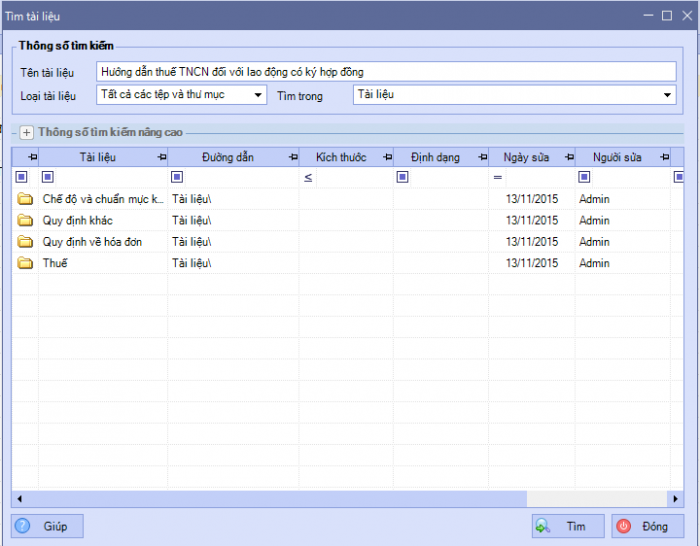The image size is (700, 546).
Task: Click the equals filter operator under Ngày sửa
Action: pyautogui.click(x=497, y=177)
